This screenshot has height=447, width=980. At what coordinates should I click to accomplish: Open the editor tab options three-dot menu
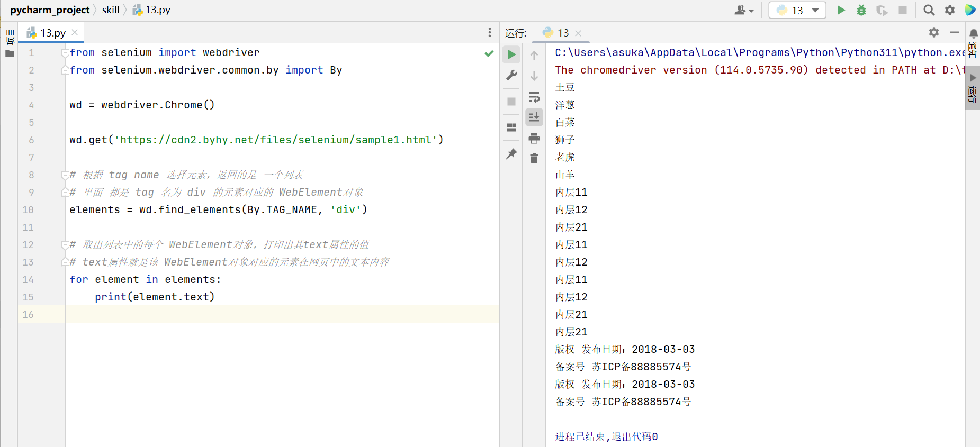(x=490, y=33)
